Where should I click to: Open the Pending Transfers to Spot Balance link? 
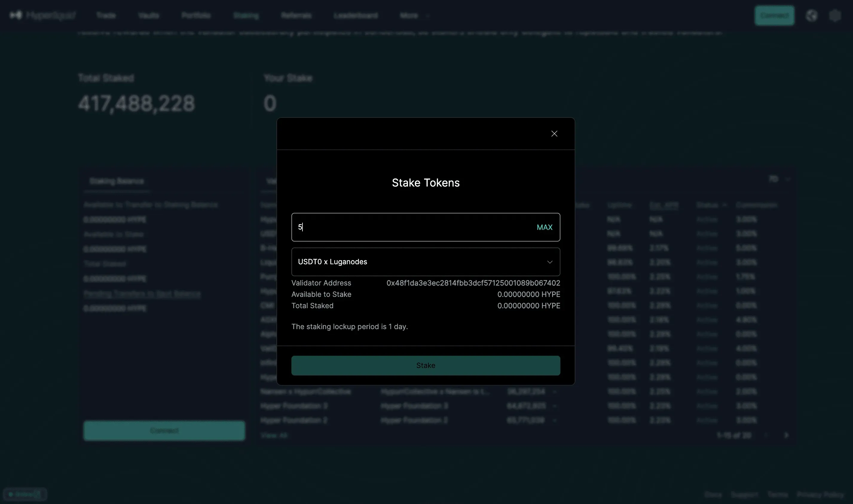point(142,294)
